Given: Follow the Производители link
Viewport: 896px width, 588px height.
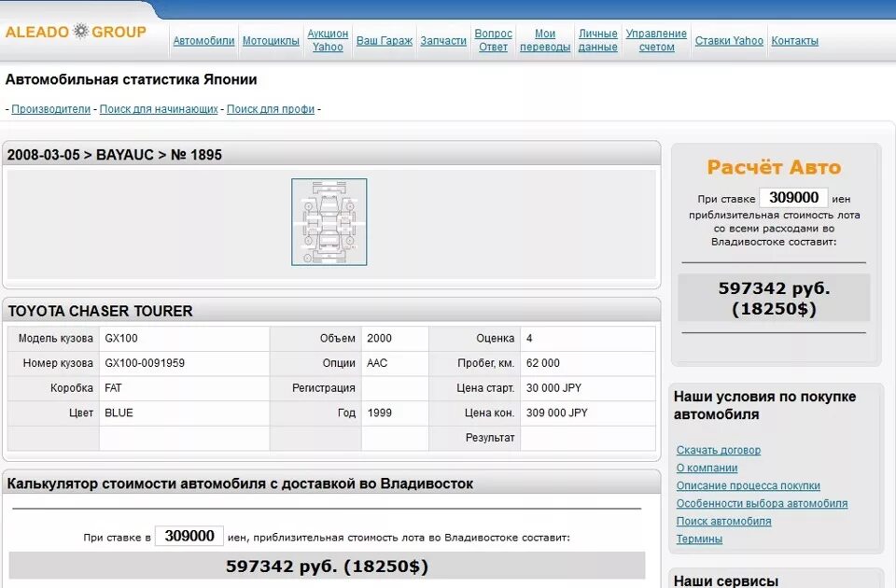Looking at the screenshot, I should (50, 108).
